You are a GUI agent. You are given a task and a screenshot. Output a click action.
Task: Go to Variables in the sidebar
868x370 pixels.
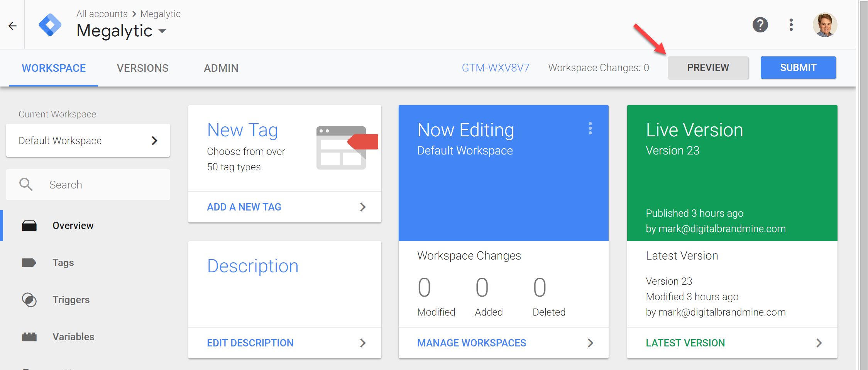73,337
